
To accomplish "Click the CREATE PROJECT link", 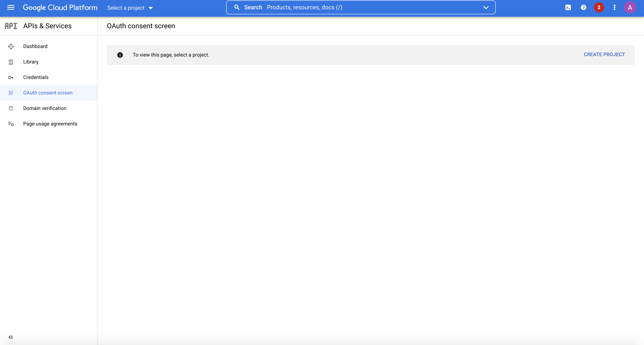I will 604,54.
